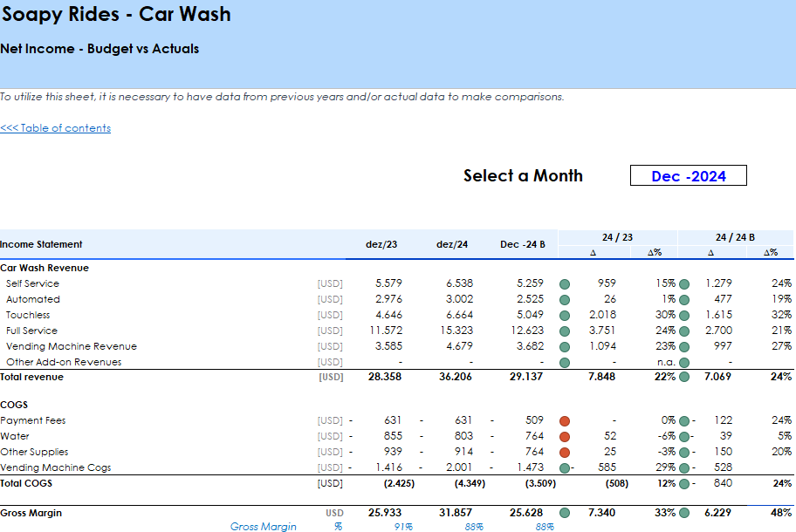Select the Gross Margin label cell
The height and width of the screenshot is (532, 796).
(31, 514)
